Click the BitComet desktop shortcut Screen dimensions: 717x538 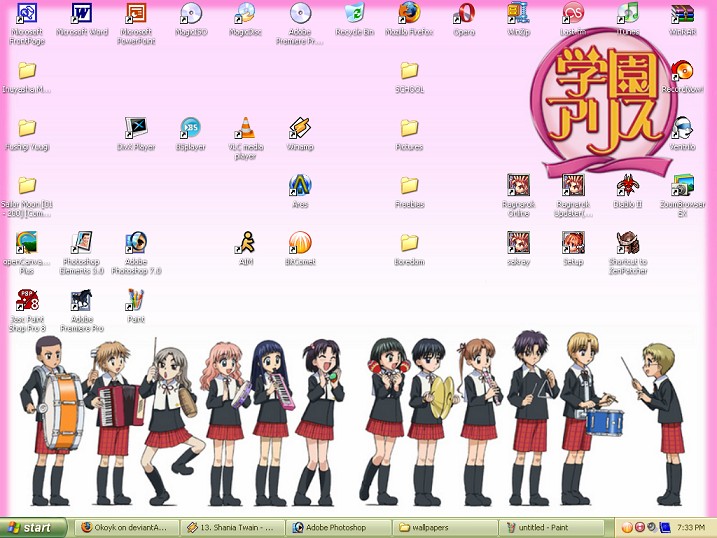300,243
